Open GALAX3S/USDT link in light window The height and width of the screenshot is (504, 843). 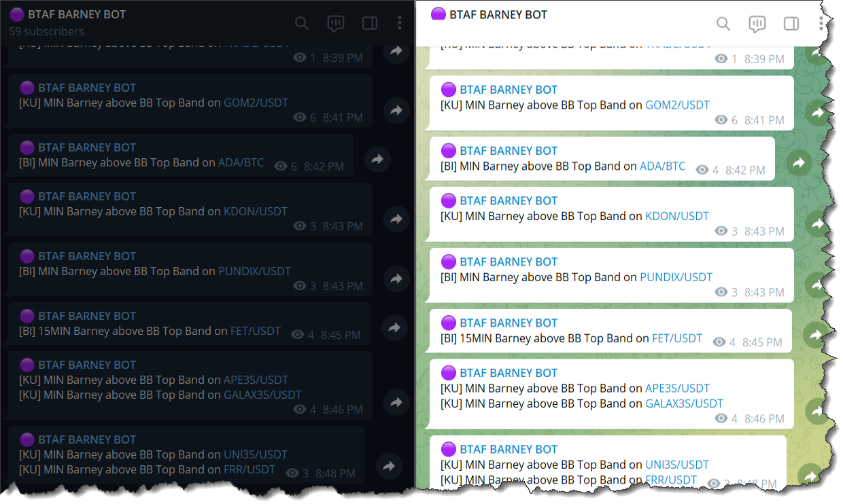coord(684,403)
